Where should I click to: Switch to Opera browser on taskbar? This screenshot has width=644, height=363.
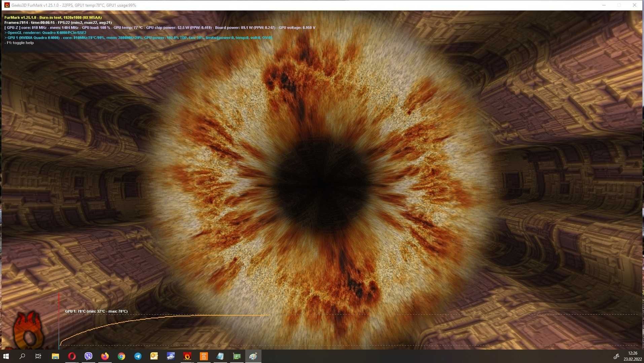click(72, 356)
